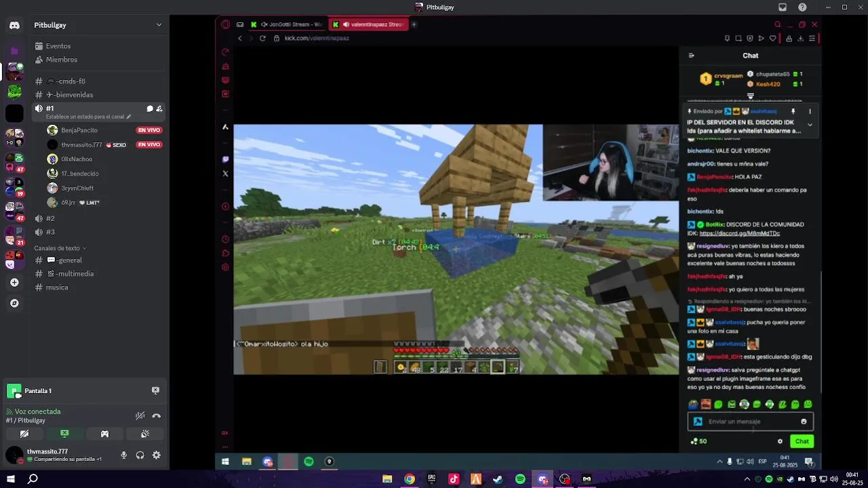Screen dimensions: 868x488
Task: Switch to JonGotti Stream browser tab
Action: click(287, 24)
